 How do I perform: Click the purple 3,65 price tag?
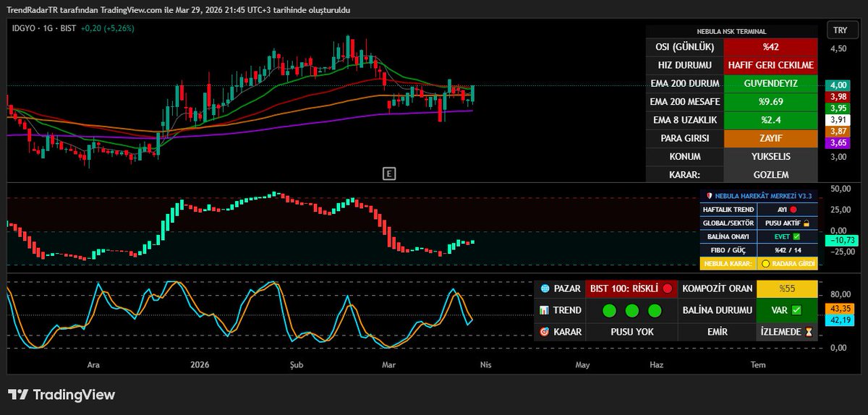point(838,143)
